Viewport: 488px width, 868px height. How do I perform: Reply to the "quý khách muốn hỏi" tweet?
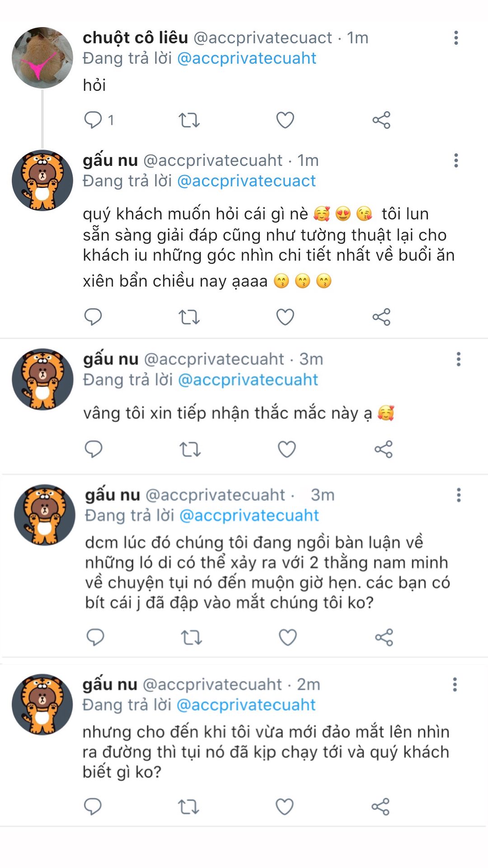tap(93, 317)
